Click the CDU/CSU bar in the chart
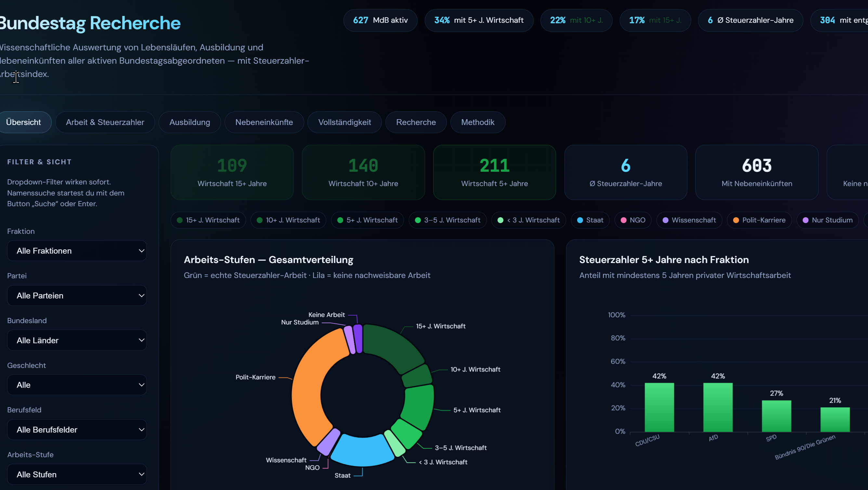 (x=659, y=407)
